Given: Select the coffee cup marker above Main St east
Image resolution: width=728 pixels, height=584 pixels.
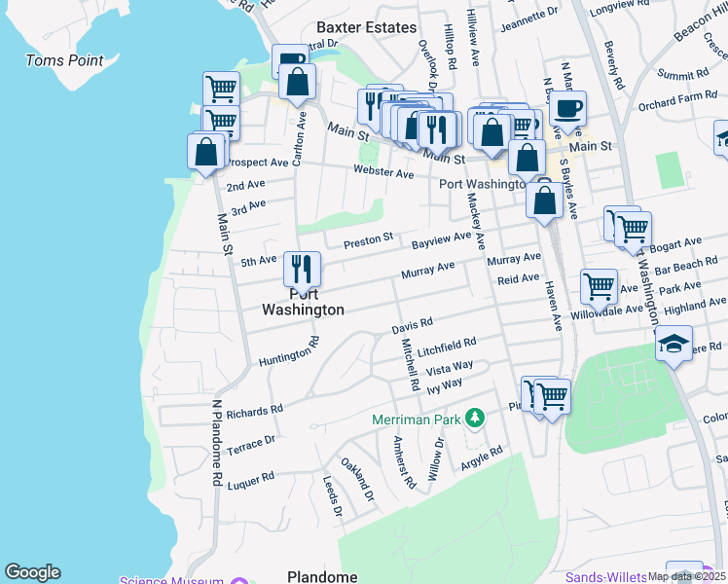Looking at the screenshot, I should 567,110.
